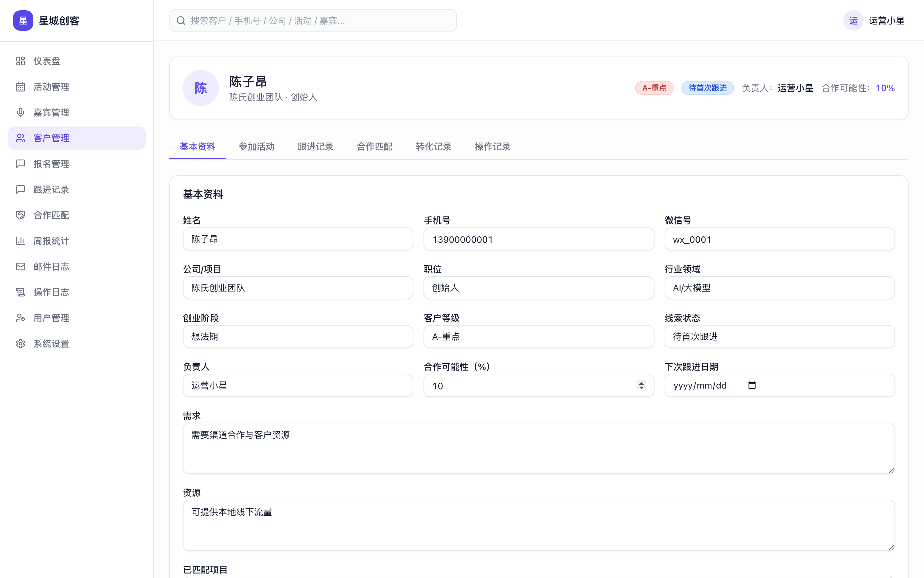
Task: Click the 资源 text area
Action: [539, 526]
